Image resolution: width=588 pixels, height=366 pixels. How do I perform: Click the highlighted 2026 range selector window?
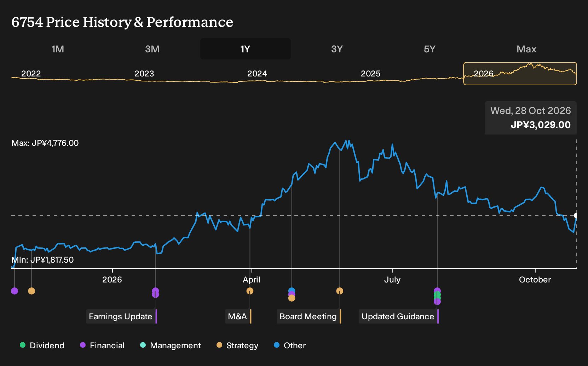(x=520, y=74)
